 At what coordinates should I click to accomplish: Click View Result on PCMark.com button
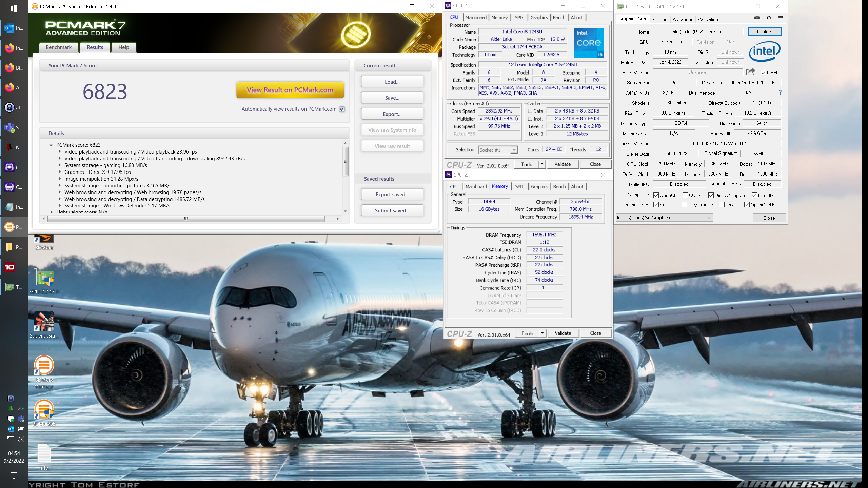click(290, 90)
